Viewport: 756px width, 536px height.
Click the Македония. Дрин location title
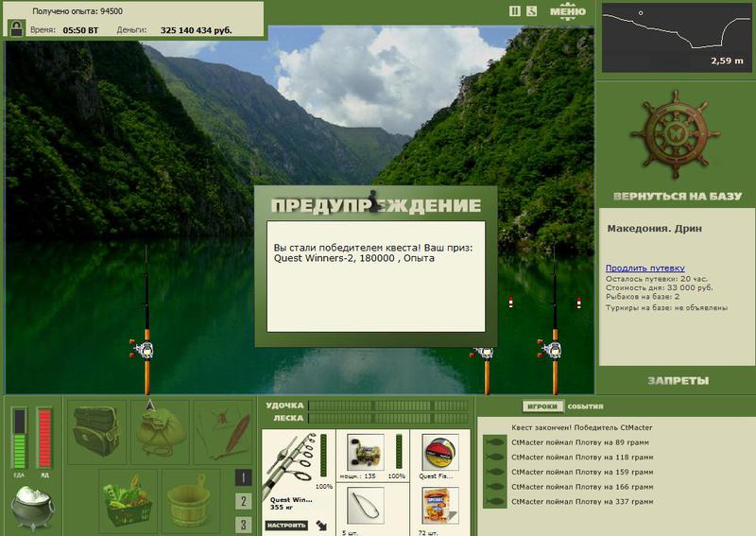(654, 229)
